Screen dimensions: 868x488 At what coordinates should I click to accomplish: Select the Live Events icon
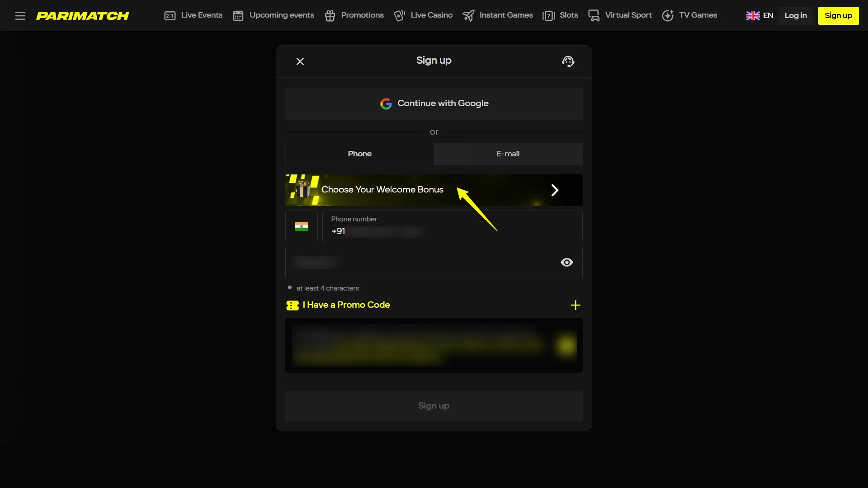170,15
